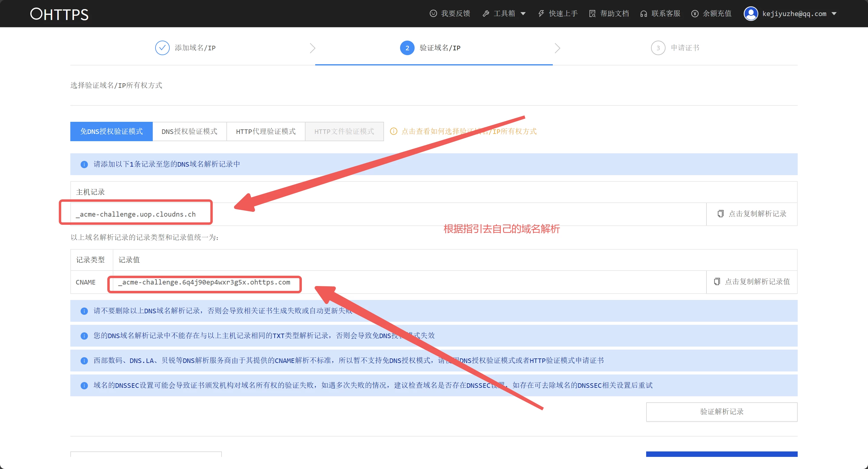Click the wrench toolbox icon

[486, 13]
